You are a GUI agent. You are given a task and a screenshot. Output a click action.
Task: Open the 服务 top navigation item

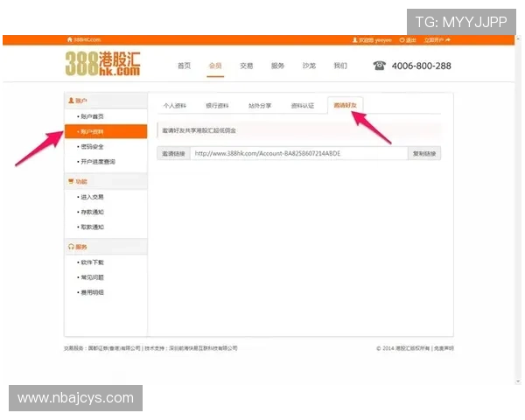(277, 66)
